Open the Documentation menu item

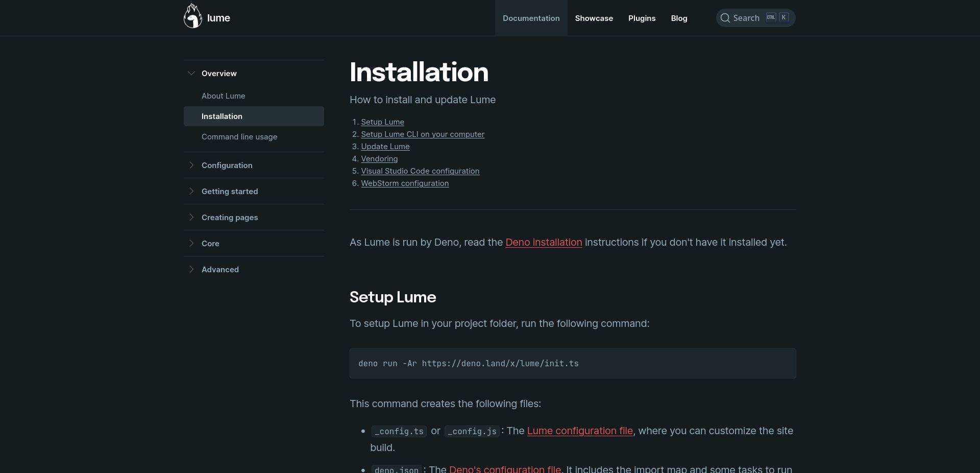click(531, 18)
